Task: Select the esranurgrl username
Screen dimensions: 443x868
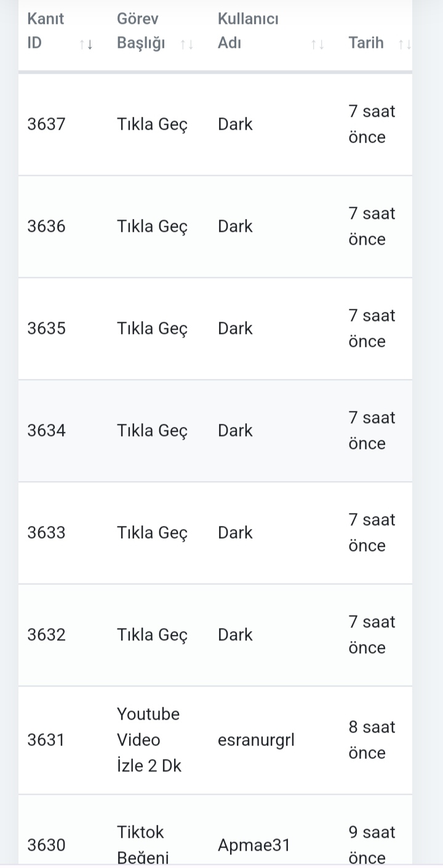Action: [x=256, y=740]
